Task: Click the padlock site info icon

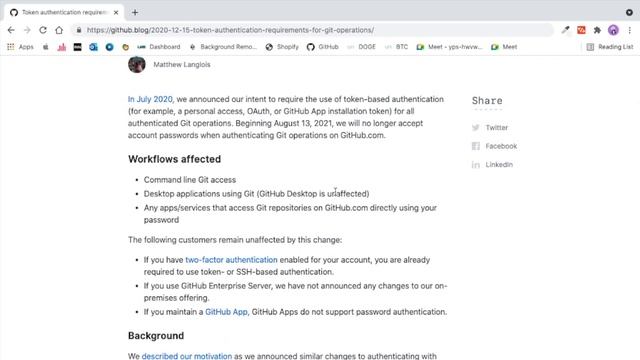Action: click(79, 30)
